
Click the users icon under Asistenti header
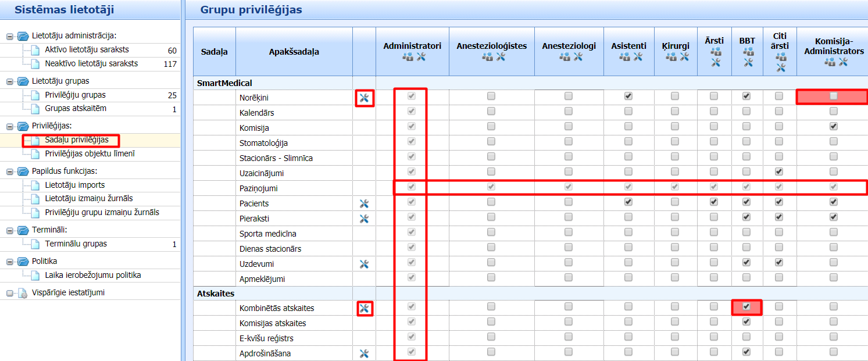pyautogui.click(x=624, y=57)
